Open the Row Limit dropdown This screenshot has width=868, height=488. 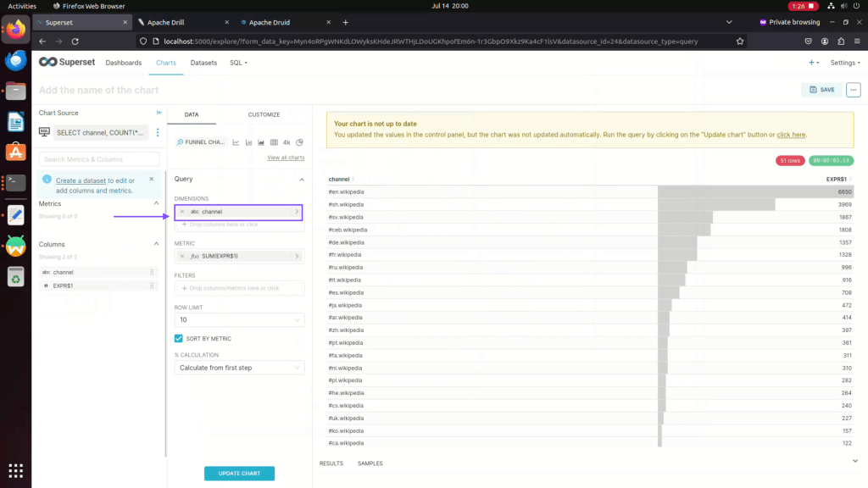click(238, 320)
